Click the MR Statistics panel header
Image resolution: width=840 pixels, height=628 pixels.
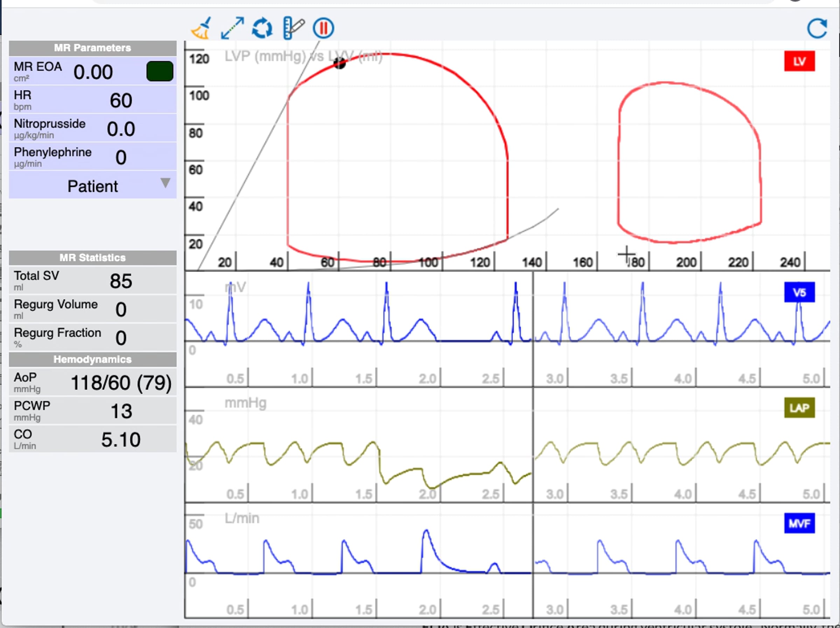(93, 257)
